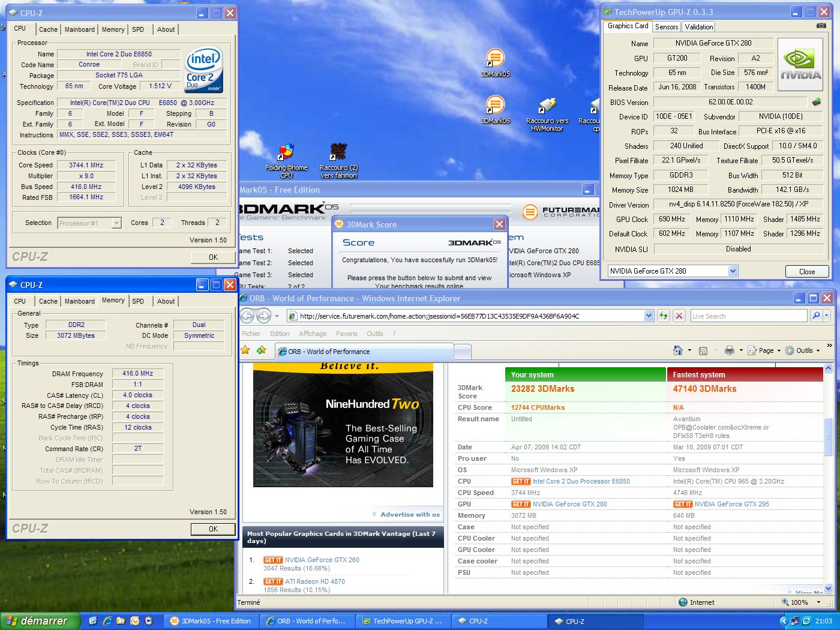
Task: Switch to Validation tab in GPU-Z
Action: coord(699,26)
